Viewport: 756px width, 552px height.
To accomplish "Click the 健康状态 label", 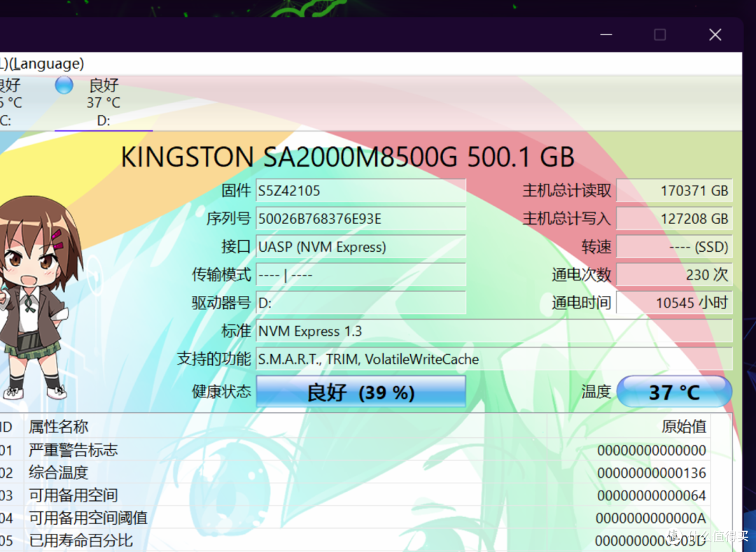I will (x=221, y=392).
